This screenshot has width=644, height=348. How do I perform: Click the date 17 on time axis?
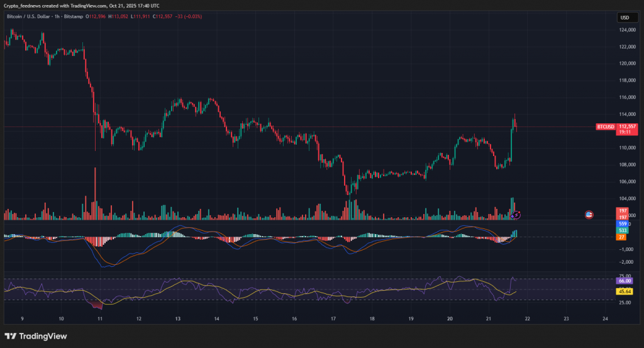tap(333, 319)
